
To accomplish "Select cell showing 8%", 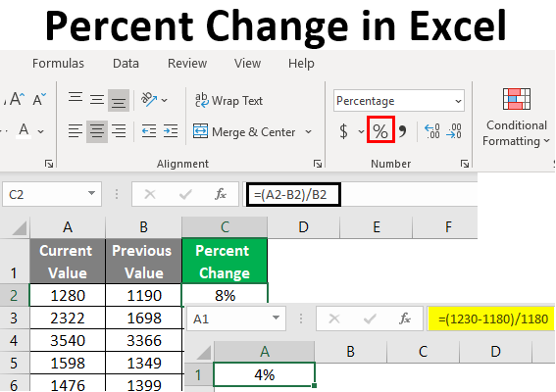I will point(225,294).
